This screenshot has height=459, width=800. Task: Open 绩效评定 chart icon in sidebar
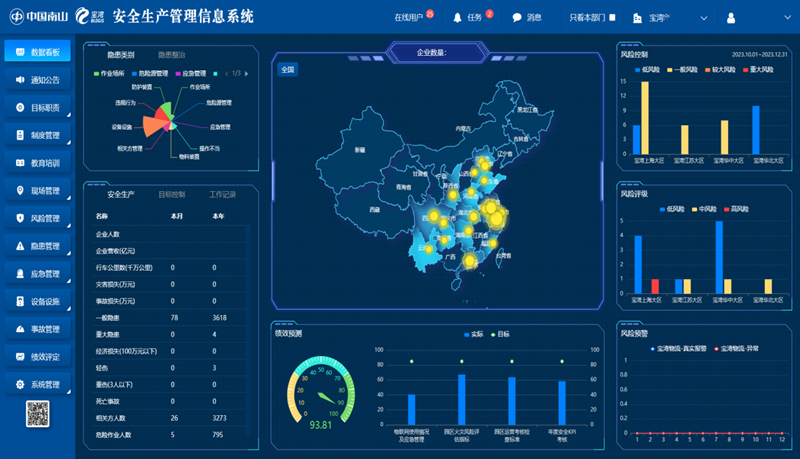coord(20,356)
